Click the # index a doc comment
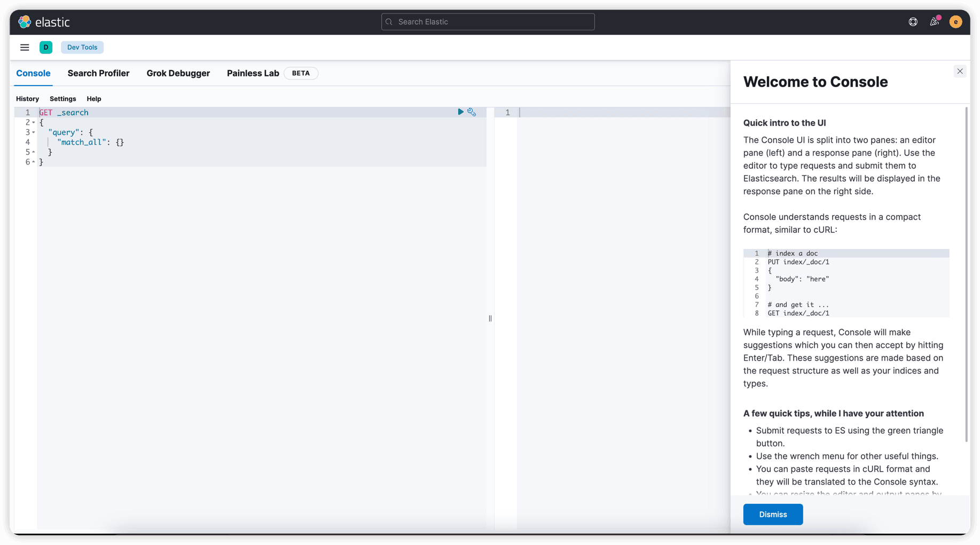980x545 pixels. [x=793, y=253]
